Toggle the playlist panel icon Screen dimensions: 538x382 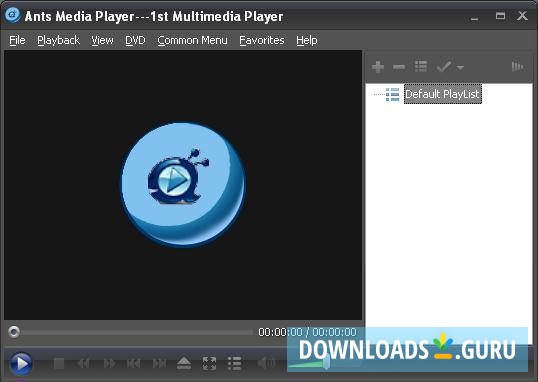click(235, 363)
